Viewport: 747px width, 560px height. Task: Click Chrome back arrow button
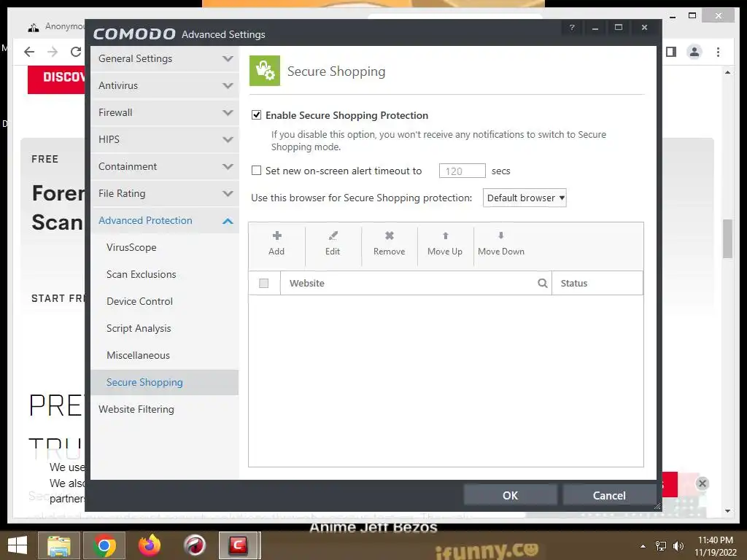click(29, 52)
